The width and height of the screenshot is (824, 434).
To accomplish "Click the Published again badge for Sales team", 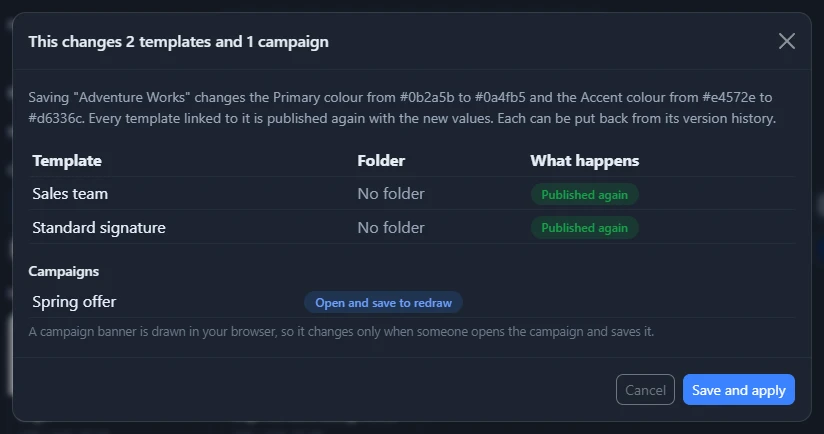I will click(x=584, y=194).
